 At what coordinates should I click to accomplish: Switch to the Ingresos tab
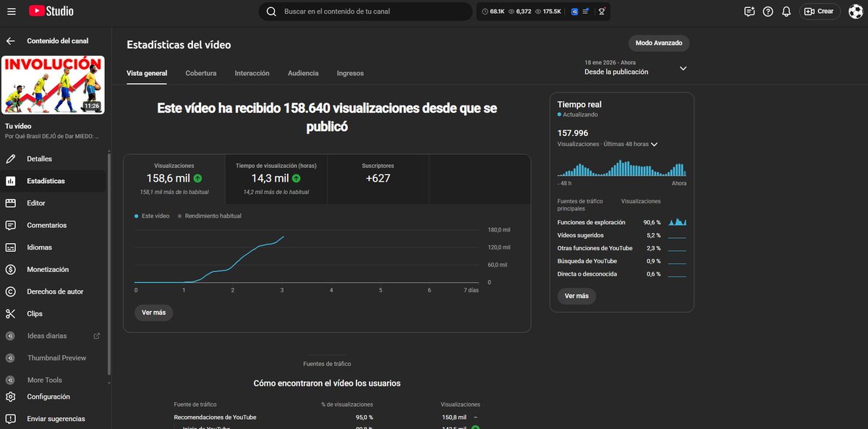350,73
